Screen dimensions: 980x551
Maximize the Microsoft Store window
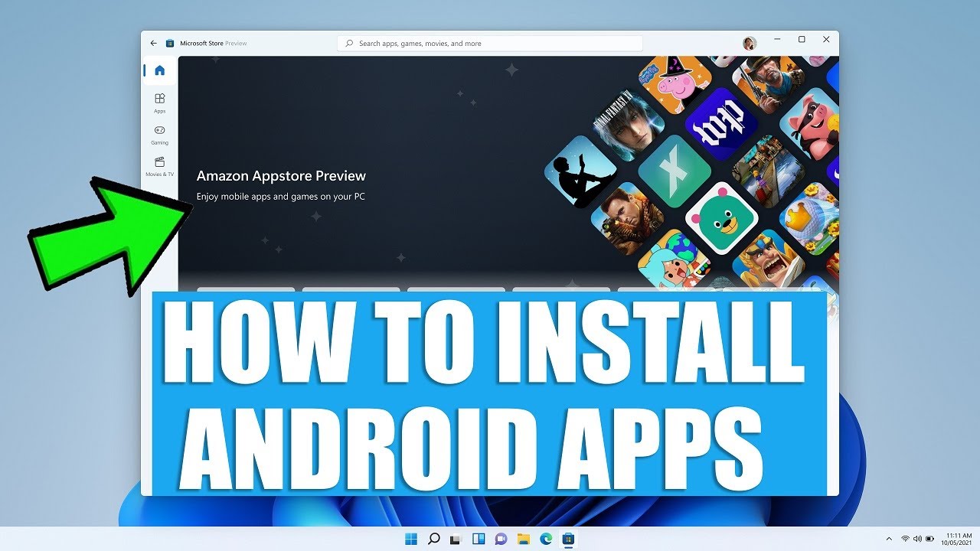802,39
